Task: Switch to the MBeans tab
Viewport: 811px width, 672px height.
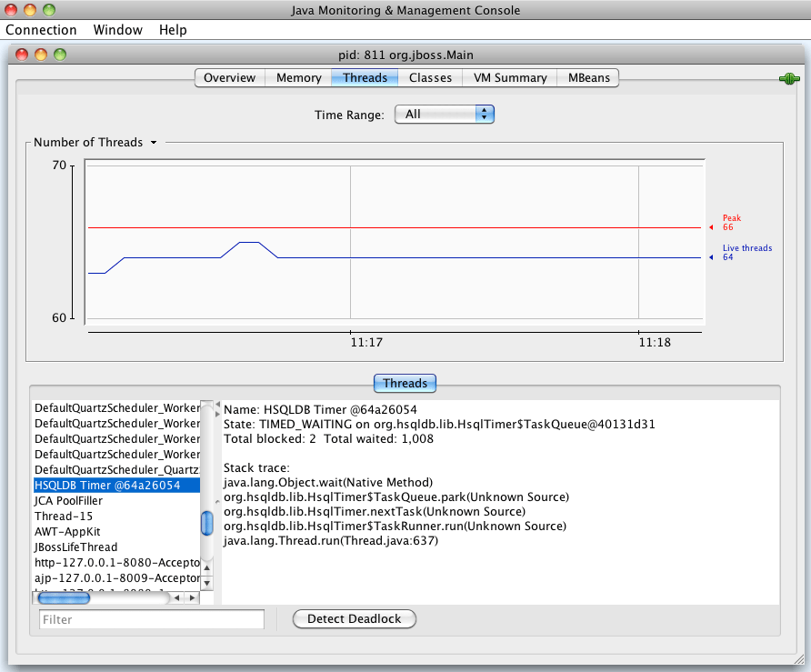Action: pyautogui.click(x=587, y=77)
